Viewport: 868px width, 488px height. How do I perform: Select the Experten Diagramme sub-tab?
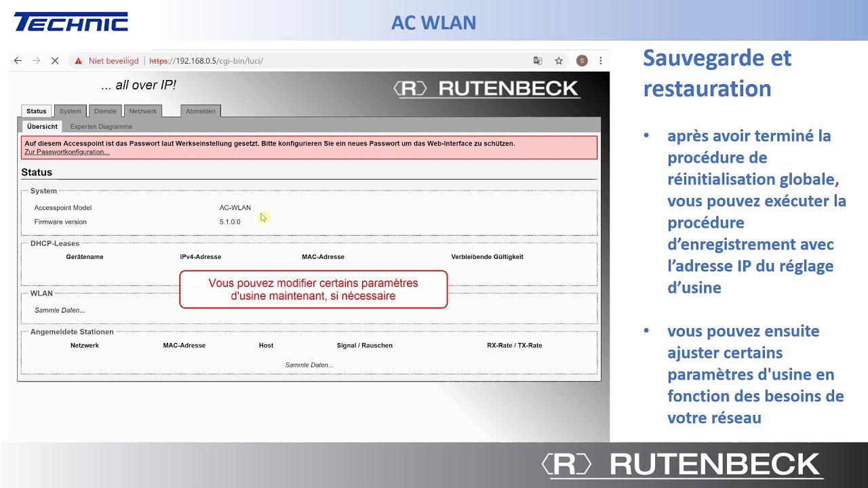[x=101, y=126]
